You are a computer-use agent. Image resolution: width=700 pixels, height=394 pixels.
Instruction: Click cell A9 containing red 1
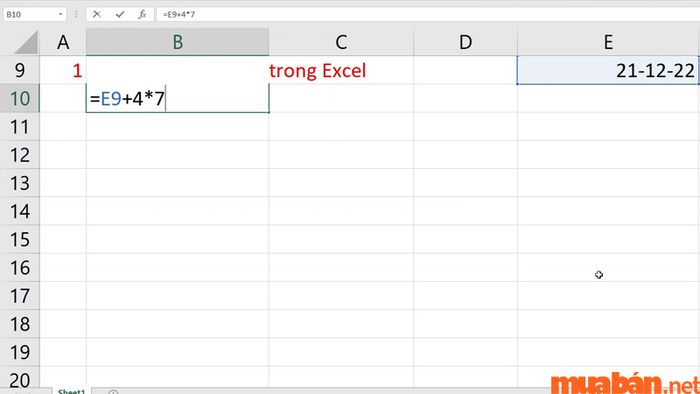click(x=63, y=70)
